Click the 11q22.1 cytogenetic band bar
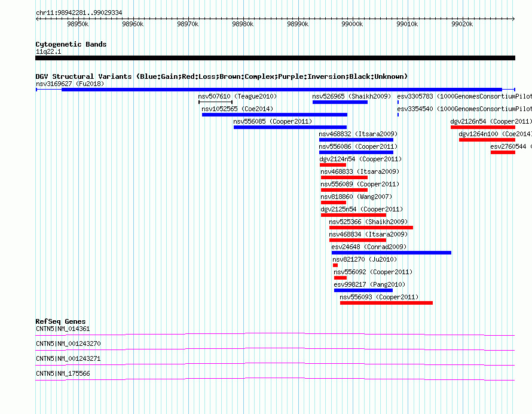The width and height of the screenshot is (532, 414). [x=275, y=58]
